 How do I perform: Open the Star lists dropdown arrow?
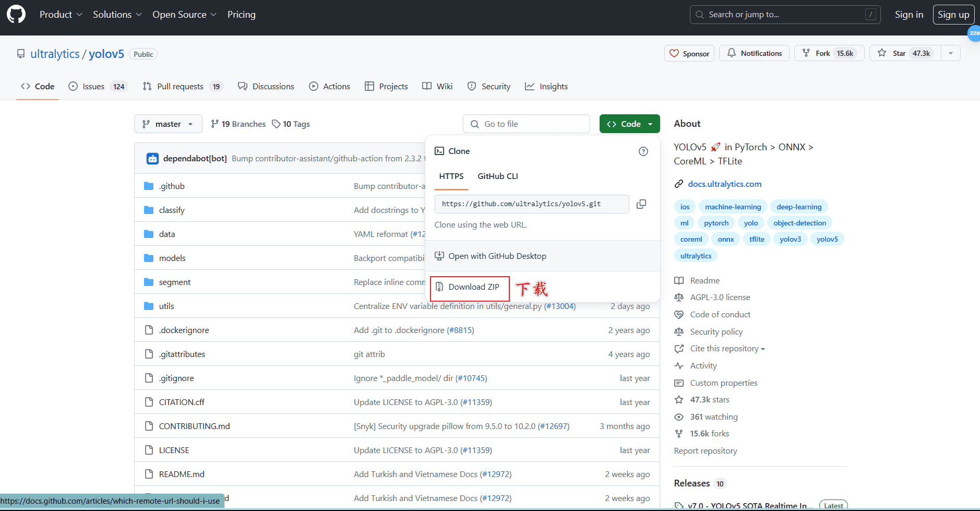951,53
